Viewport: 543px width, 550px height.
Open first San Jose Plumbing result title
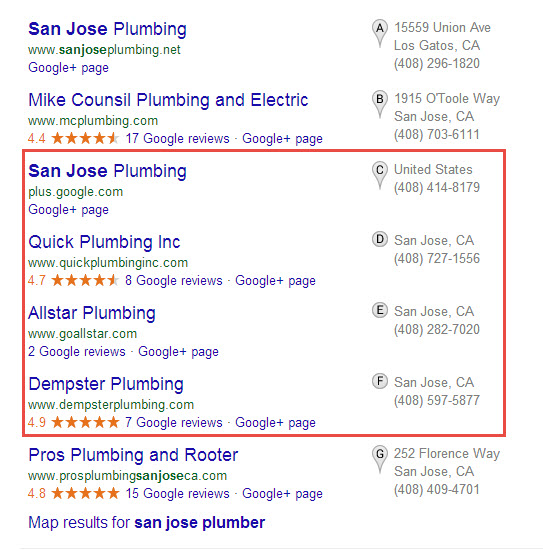click(107, 29)
